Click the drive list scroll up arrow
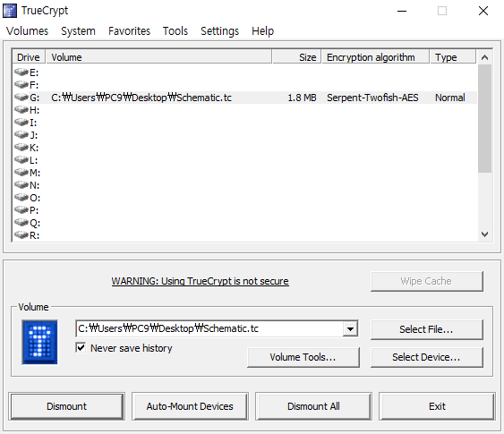 (484, 57)
